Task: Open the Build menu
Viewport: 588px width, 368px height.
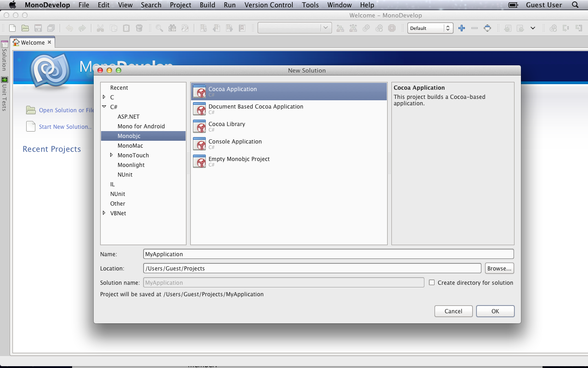Action: 207,5
